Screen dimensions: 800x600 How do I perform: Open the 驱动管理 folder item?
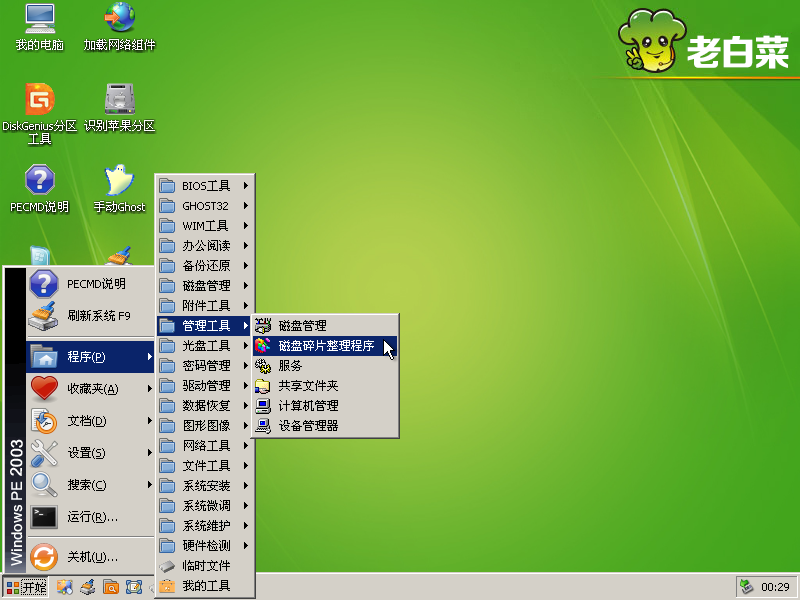coord(205,385)
